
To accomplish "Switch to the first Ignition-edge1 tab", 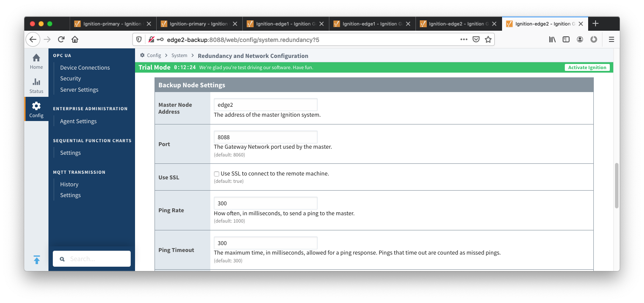I will tap(286, 24).
